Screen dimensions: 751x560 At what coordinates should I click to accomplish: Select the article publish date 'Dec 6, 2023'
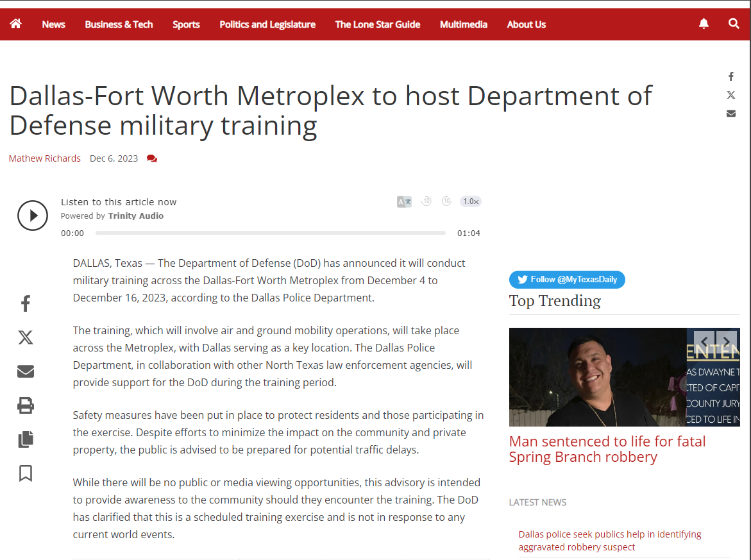[x=114, y=158]
